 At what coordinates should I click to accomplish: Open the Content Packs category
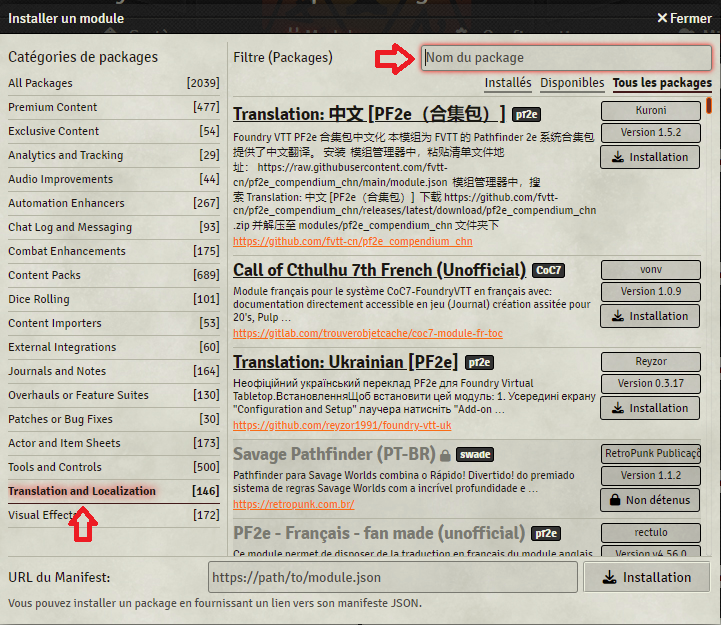[44, 275]
